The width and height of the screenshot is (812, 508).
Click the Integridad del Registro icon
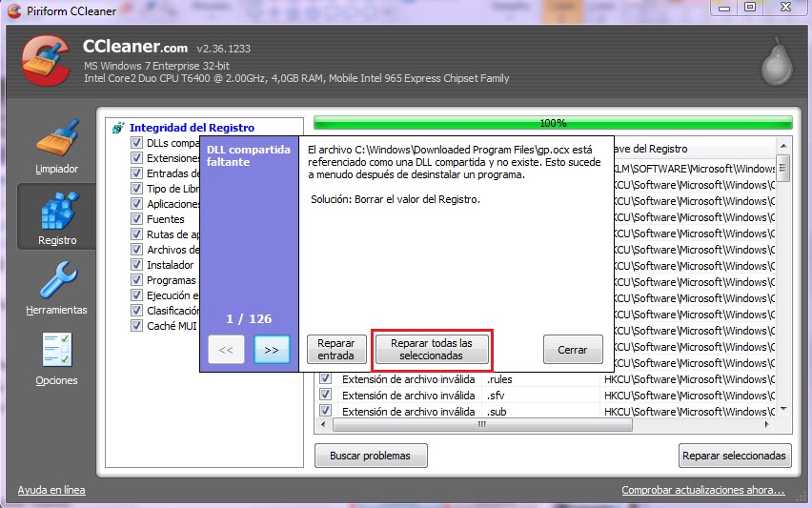(x=118, y=128)
